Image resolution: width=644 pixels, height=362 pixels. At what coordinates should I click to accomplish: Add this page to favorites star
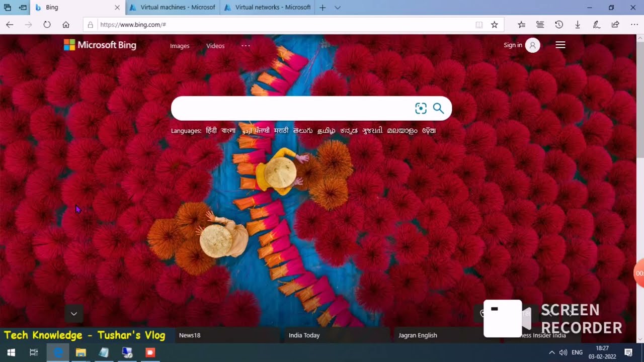(x=494, y=24)
